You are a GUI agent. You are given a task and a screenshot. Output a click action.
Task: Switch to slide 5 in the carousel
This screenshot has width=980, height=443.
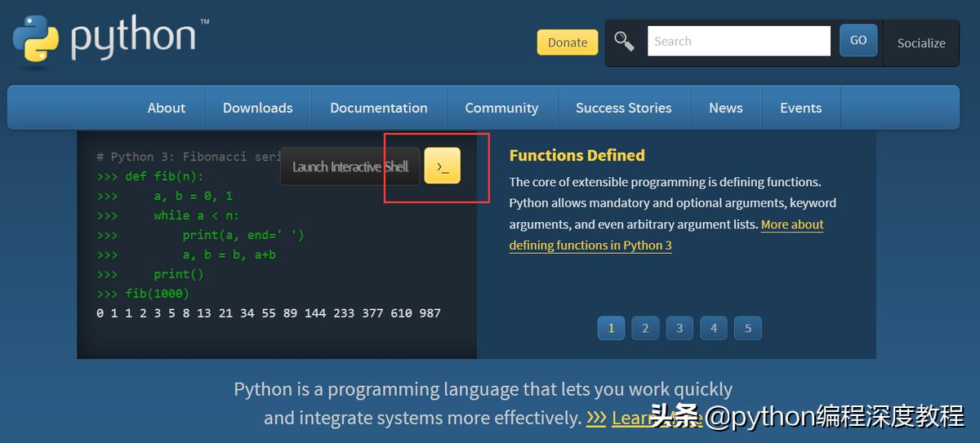(748, 328)
